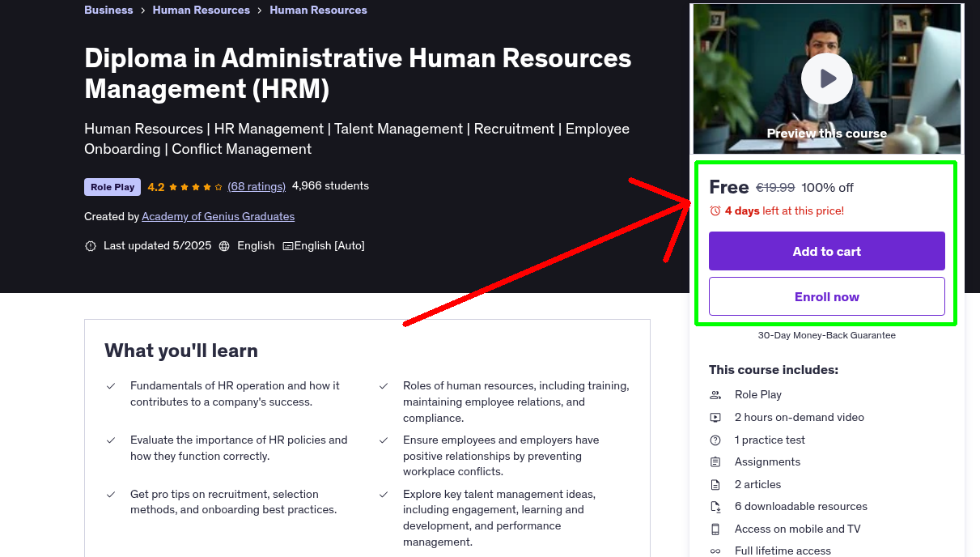Click the on-demand video icon
The width and height of the screenshot is (980, 557).
click(x=715, y=418)
